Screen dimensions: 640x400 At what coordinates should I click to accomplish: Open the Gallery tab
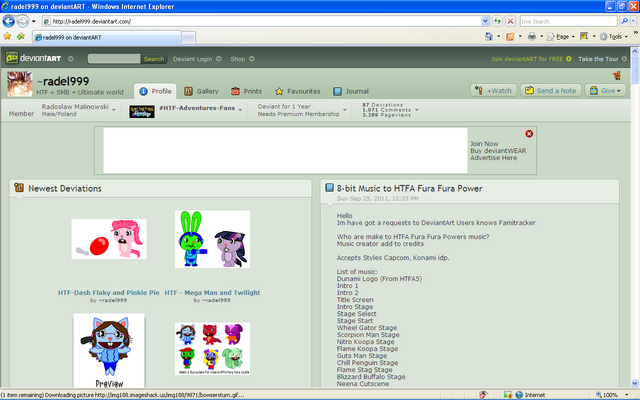(201, 91)
